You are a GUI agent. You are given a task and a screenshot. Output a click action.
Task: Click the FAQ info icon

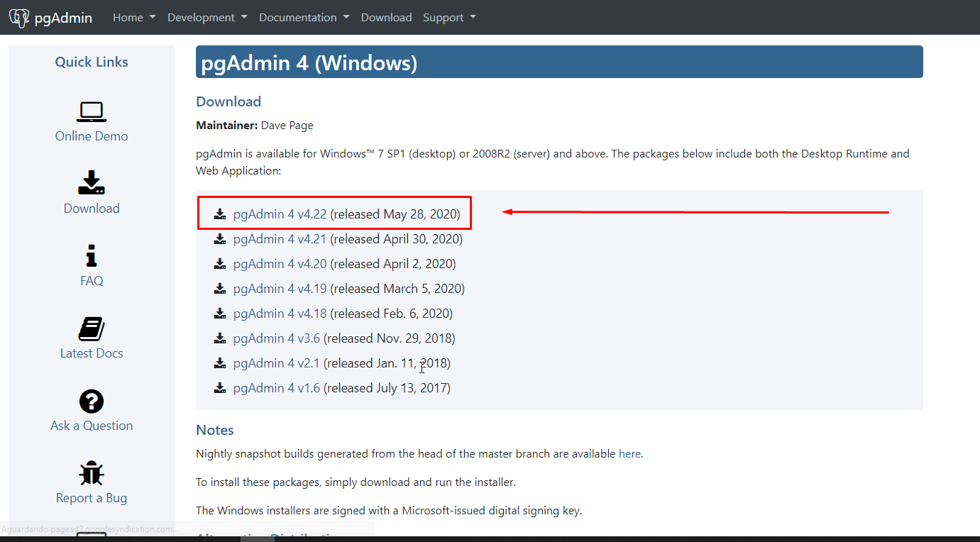coord(91,256)
